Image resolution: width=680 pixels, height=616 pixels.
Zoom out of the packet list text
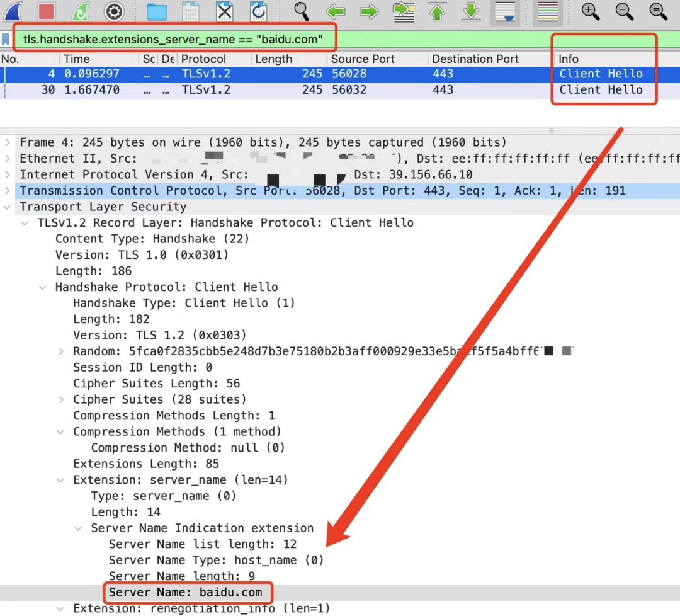pyautogui.click(x=625, y=11)
